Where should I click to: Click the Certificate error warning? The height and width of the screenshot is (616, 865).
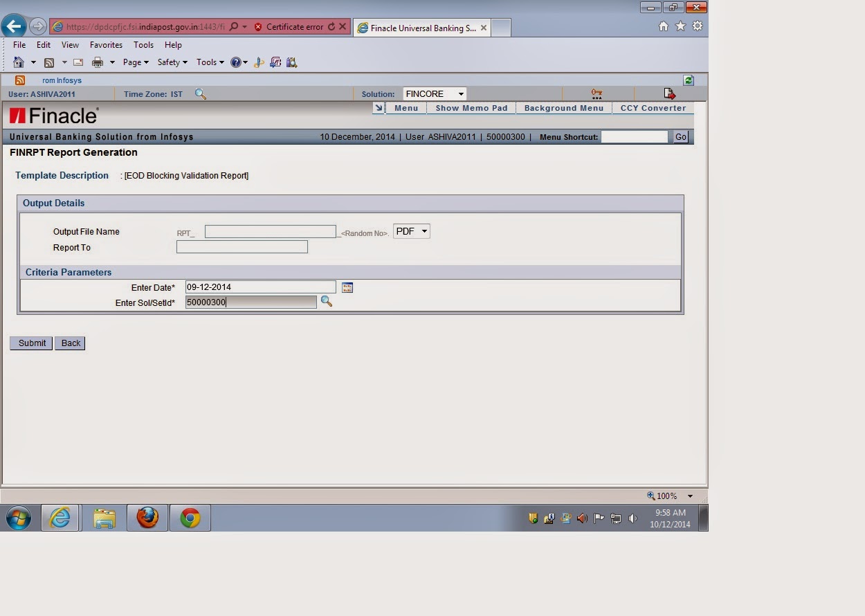point(289,27)
